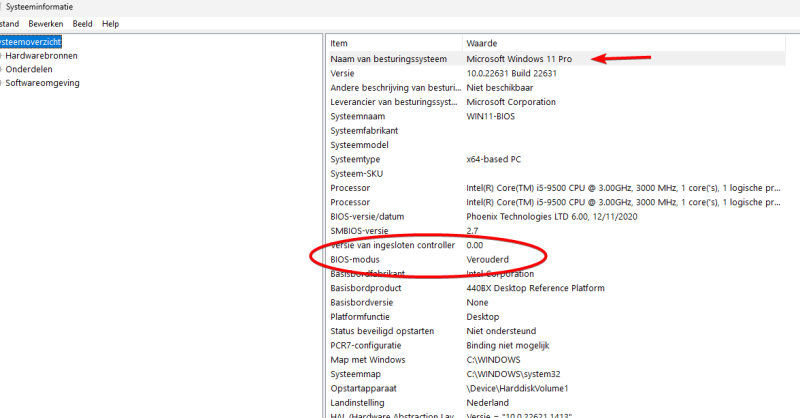800x418 pixels.
Task: Click the value 'Niet beschikbaar'
Action: [499, 88]
